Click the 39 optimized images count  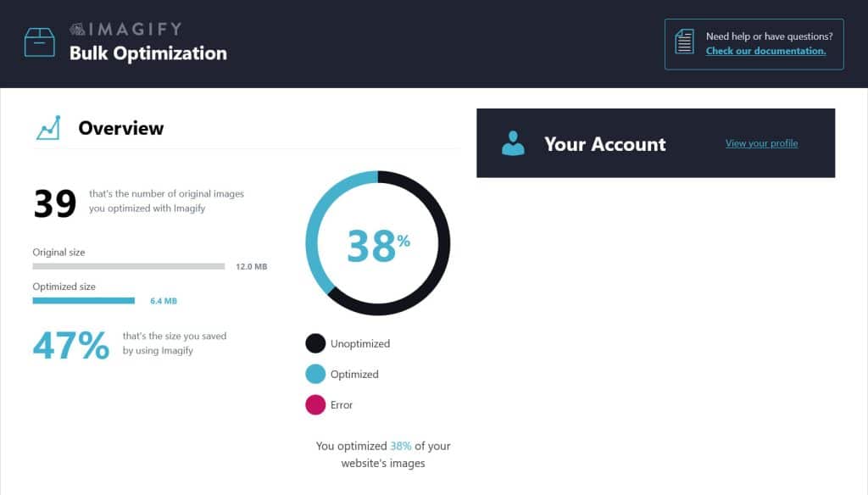tap(55, 204)
